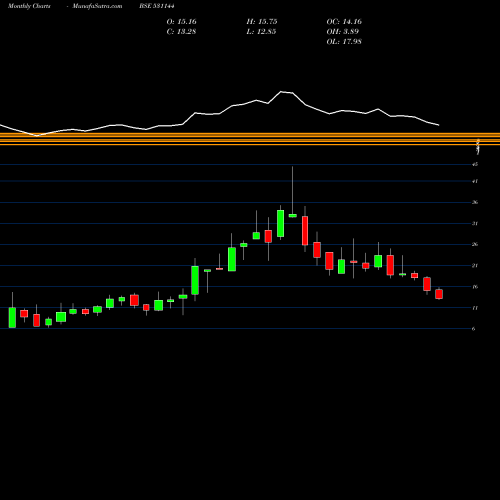Click the peak of the white indicator line
This screenshot has height=500, width=500.
(x=282, y=91)
